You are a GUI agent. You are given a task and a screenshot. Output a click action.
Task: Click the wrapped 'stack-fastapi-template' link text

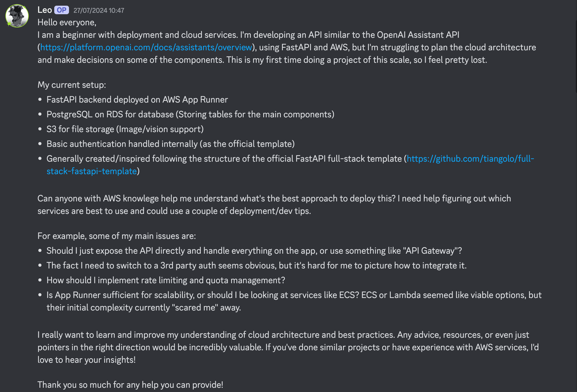coord(92,171)
